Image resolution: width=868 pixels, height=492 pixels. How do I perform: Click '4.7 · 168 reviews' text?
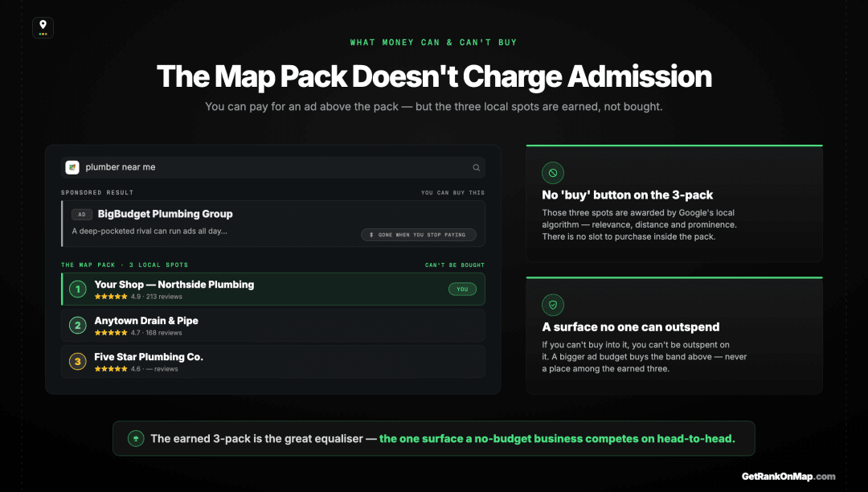tap(157, 333)
